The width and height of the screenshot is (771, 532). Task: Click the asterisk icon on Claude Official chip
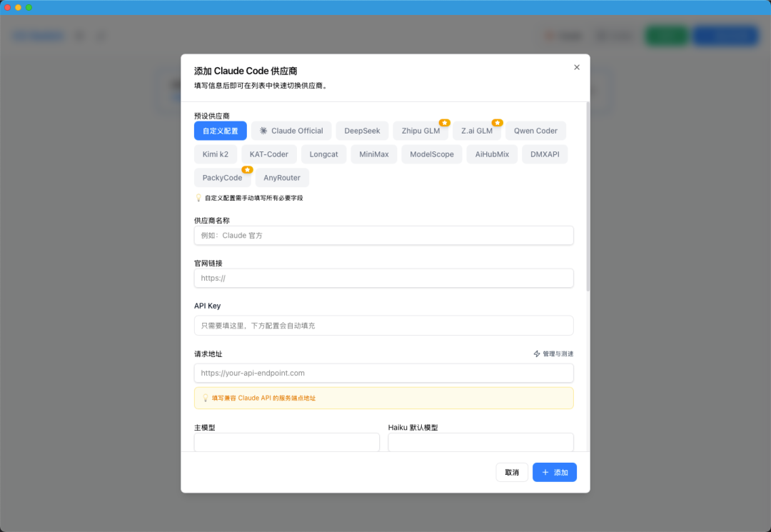tap(262, 131)
